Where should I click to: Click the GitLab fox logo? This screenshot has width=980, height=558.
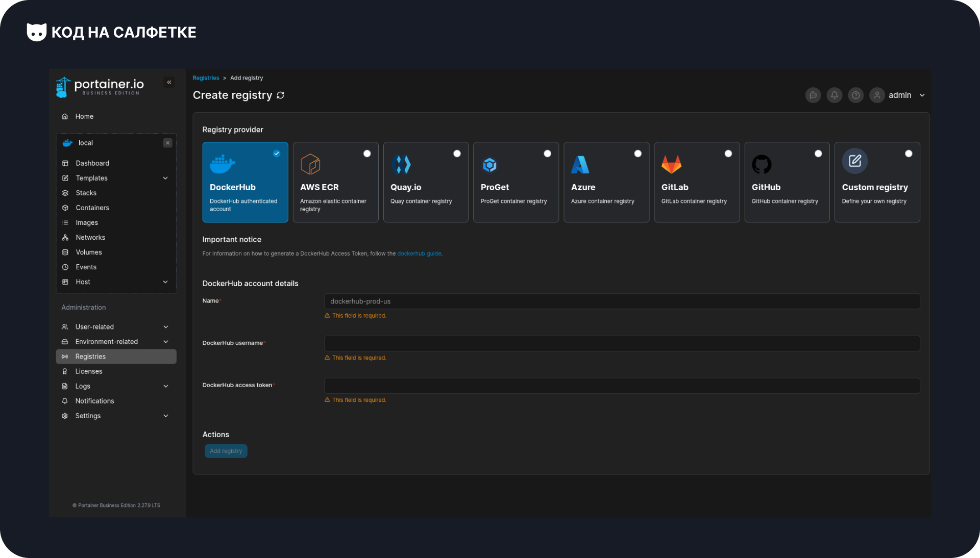coord(671,164)
